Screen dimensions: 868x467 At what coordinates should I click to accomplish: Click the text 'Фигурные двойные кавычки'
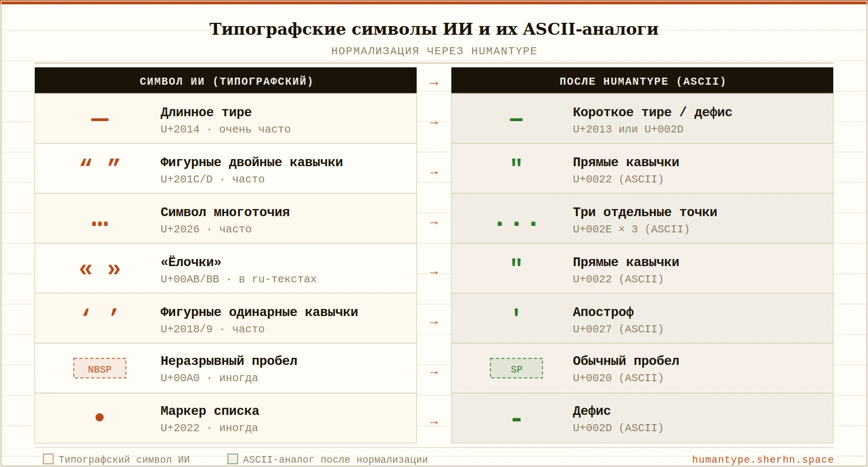[252, 162]
